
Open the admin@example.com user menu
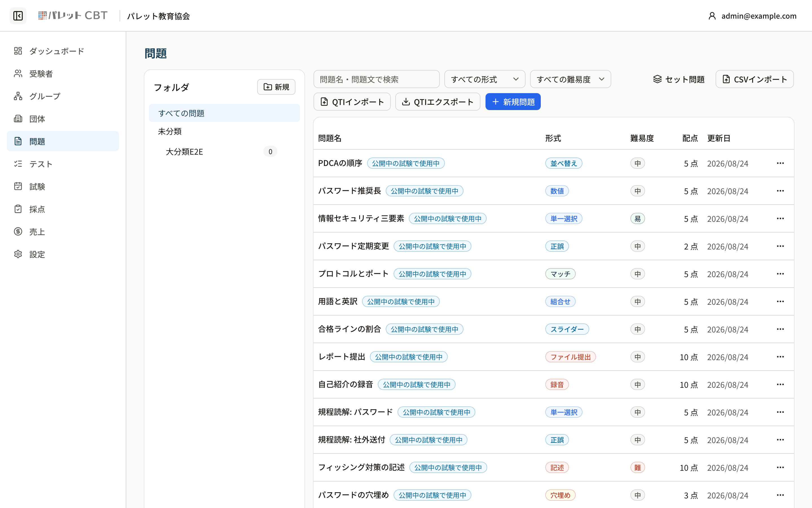[x=752, y=16]
